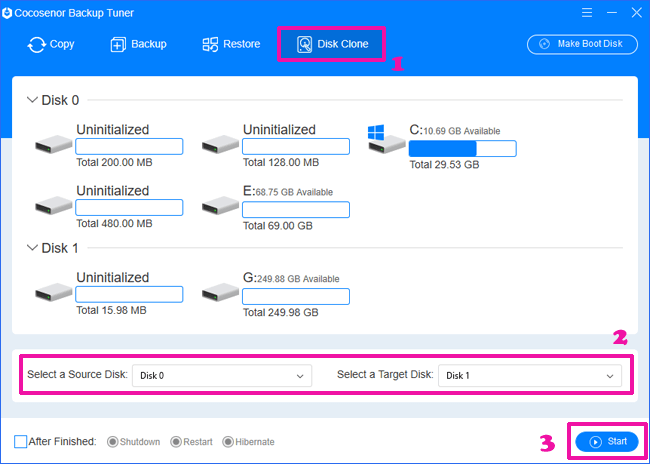Screen dimensions: 650x464
Task: Click the 'Total 249.98 GB' text
Action: tap(280, 312)
